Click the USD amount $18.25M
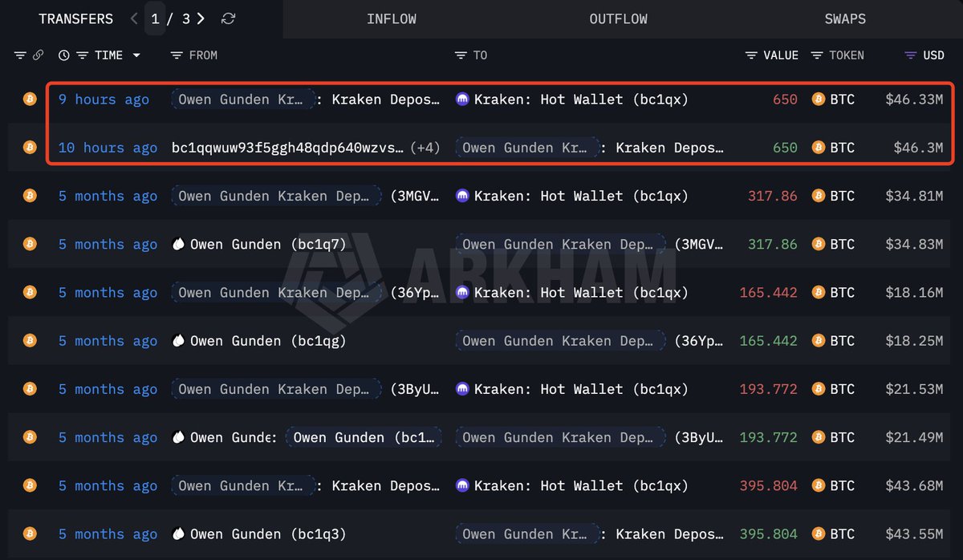This screenshot has height=560, width=963. 914,341
